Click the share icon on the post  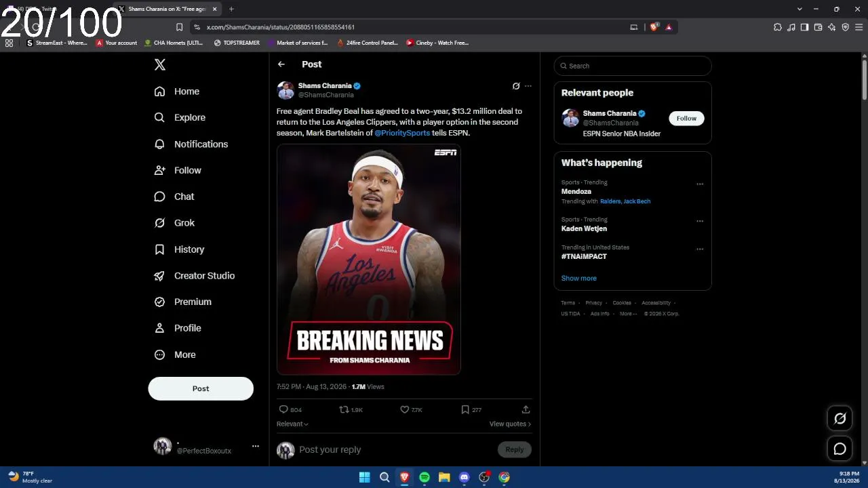coord(526,409)
